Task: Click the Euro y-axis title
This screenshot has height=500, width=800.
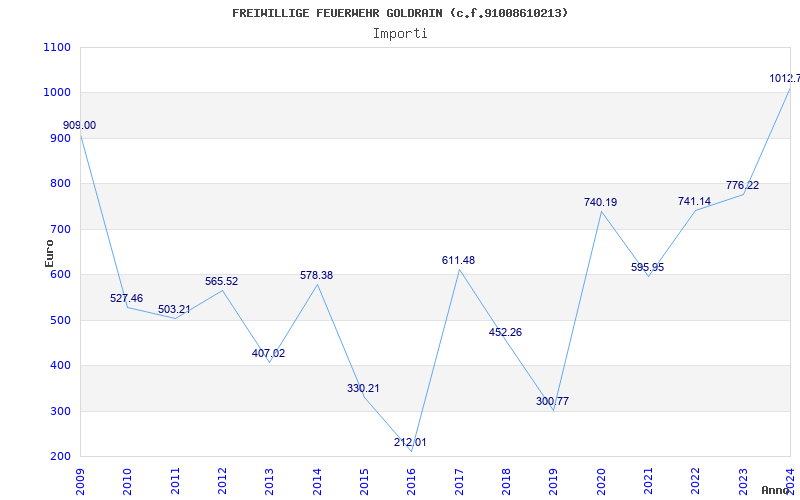Action: (49, 252)
